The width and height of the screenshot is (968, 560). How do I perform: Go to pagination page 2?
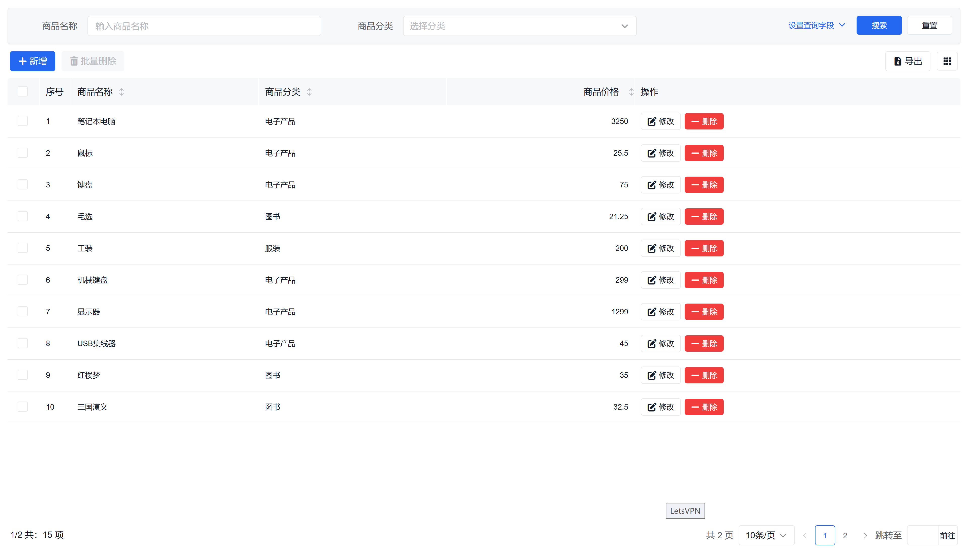pyautogui.click(x=845, y=535)
